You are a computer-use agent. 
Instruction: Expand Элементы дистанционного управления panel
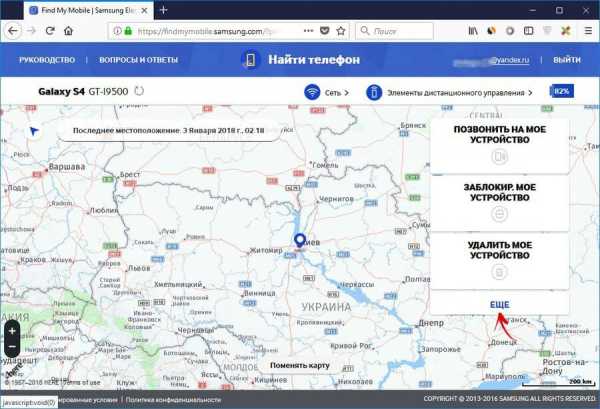[529, 92]
